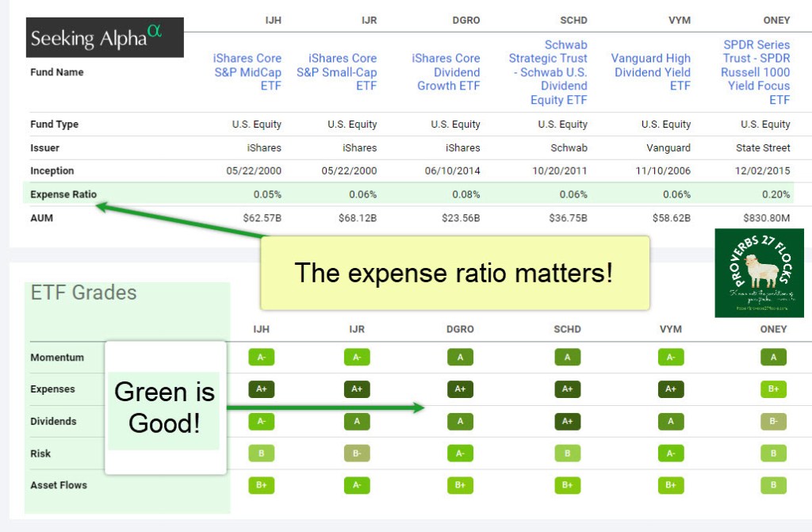Click SCHD's dark green A+ Dividends badge
This screenshot has height=532, width=812.
[x=567, y=422]
